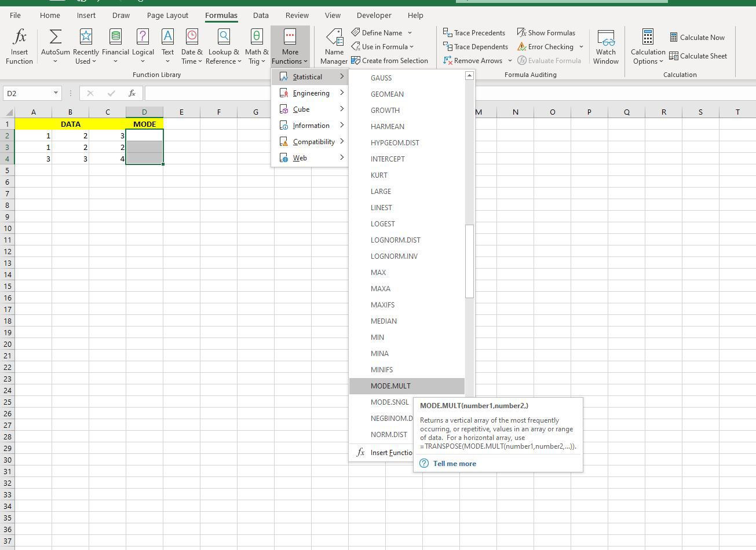Expand the Error Checking dropdown arrow
Screen dimensions: 756x550
[581, 47]
